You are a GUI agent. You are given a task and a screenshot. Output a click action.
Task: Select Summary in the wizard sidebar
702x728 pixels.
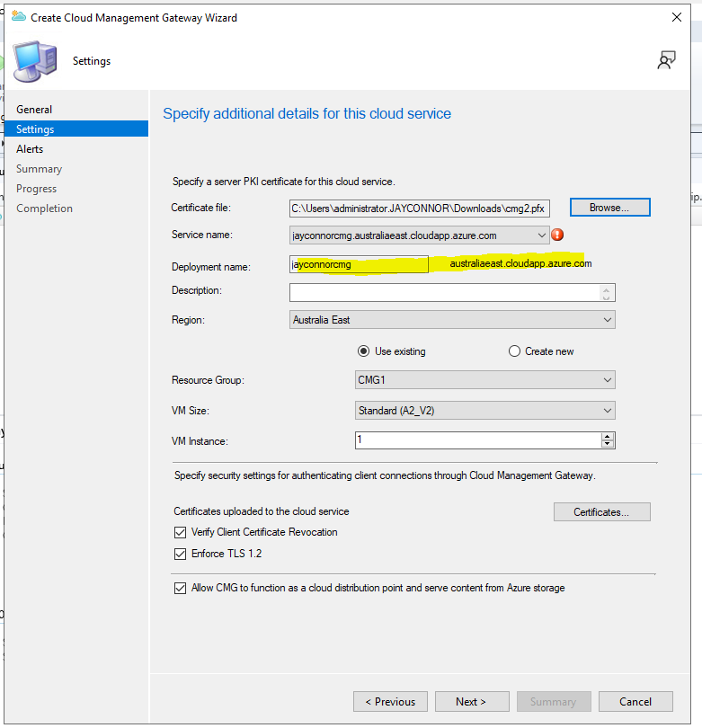point(39,169)
